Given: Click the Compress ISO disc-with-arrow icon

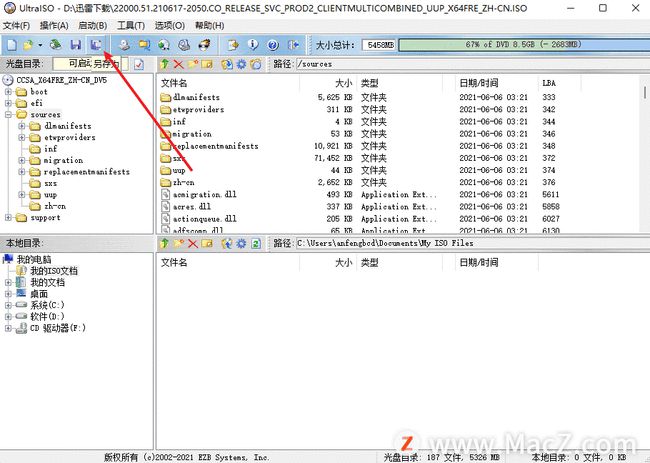Looking at the screenshot, I should (164, 44).
